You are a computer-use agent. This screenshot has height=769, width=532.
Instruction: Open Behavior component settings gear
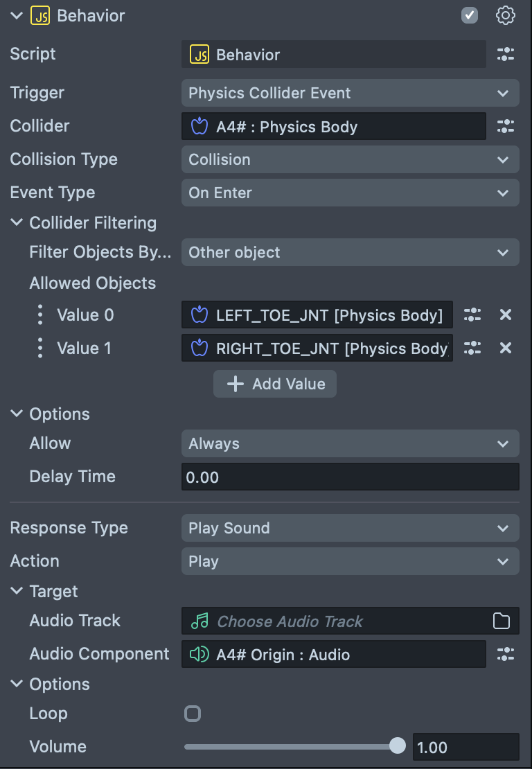(x=506, y=15)
